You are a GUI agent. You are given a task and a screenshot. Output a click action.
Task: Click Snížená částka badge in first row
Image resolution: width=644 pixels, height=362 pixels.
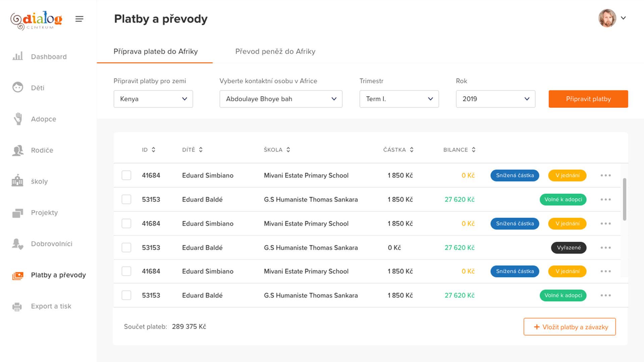click(515, 175)
